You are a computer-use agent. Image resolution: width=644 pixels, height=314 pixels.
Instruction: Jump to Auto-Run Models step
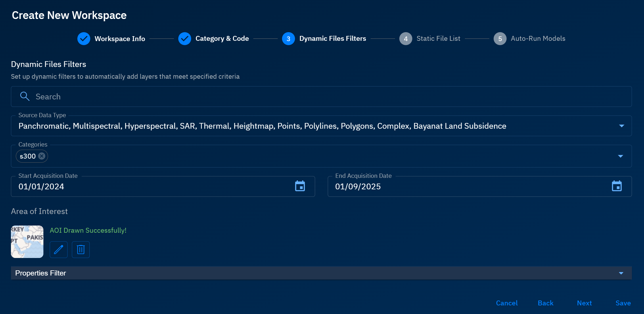[x=538, y=38]
